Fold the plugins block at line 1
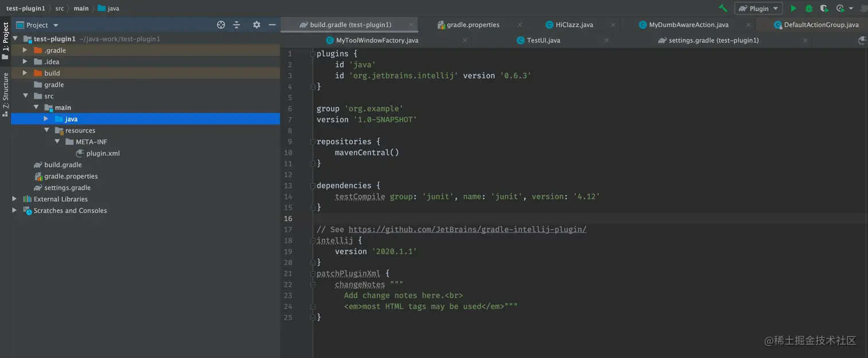This screenshot has width=868, height=358. pos(313,53)
